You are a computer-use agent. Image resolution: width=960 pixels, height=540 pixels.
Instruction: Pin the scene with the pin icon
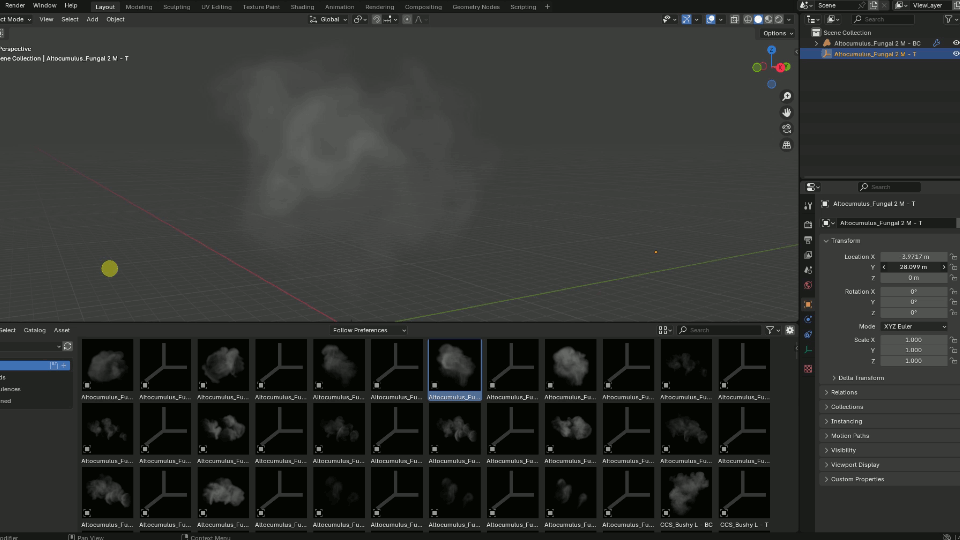(x=861, y=6)
